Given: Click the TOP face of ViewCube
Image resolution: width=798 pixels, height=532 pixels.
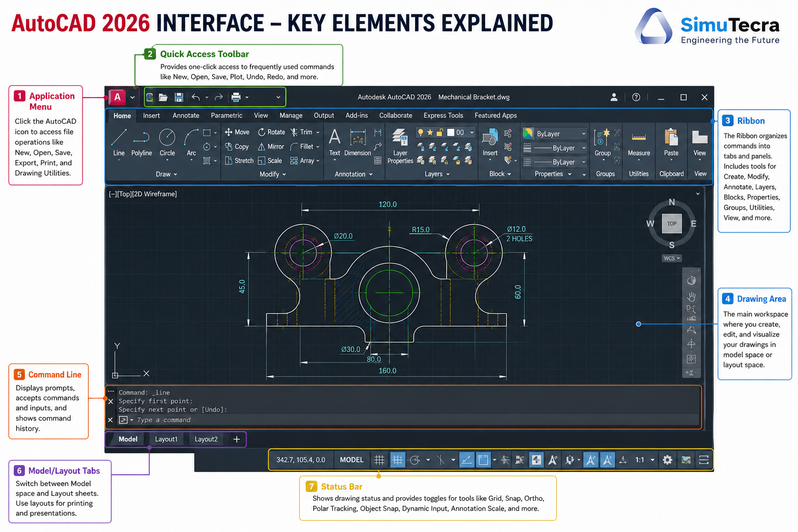Looking at the screenshot, I should click(x=672, y=224).
